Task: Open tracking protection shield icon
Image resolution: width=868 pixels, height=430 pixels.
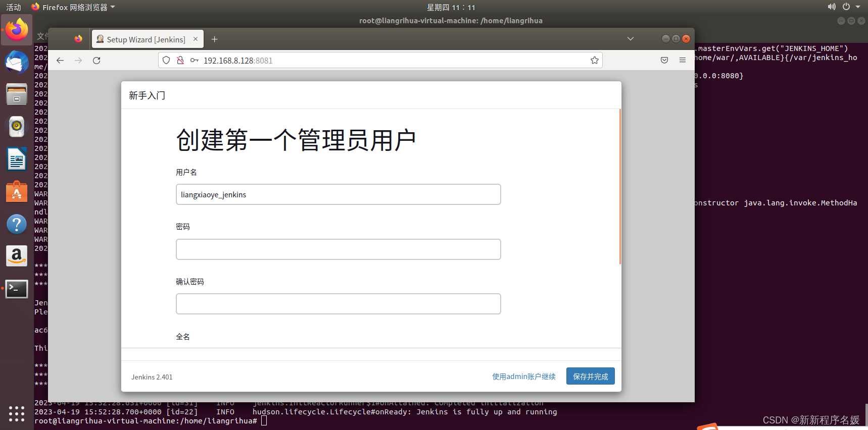Action: click(x=166, y=61)
